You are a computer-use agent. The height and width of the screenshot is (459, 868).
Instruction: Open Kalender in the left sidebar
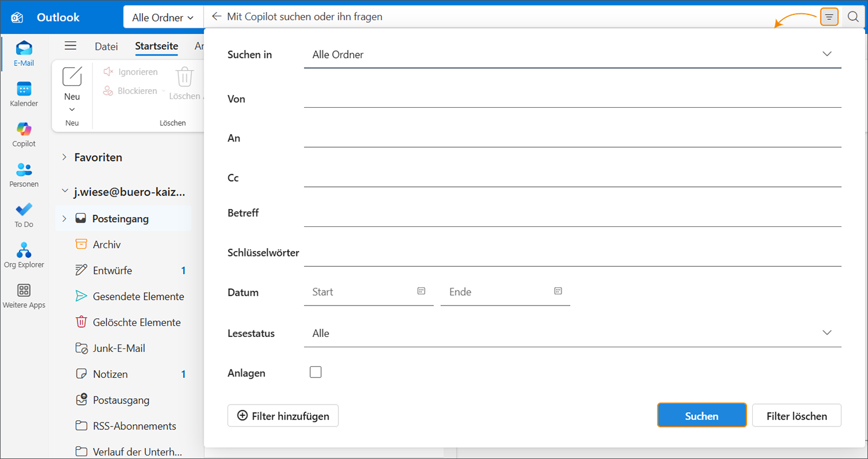pos(24,94)
